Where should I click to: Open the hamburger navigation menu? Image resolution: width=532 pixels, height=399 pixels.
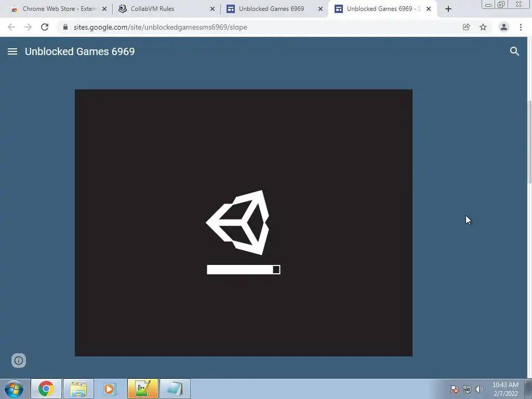click(x=12, y=51)
